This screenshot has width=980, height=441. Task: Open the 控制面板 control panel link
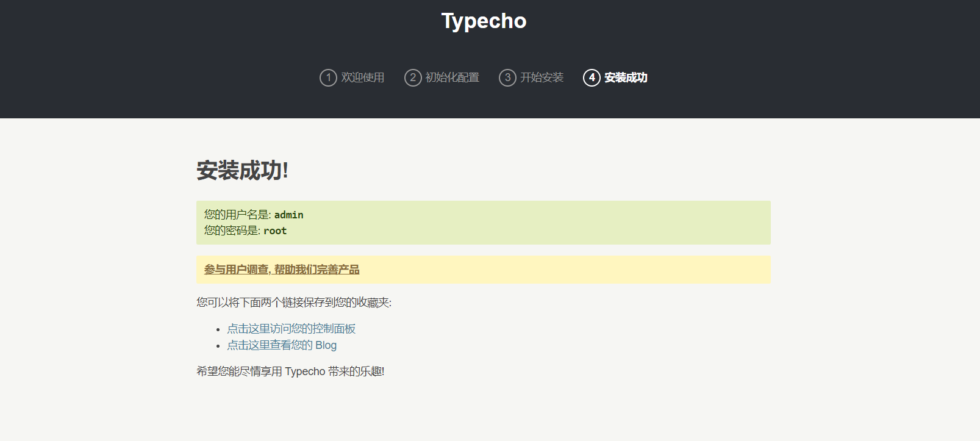click(x=291, y=329)
